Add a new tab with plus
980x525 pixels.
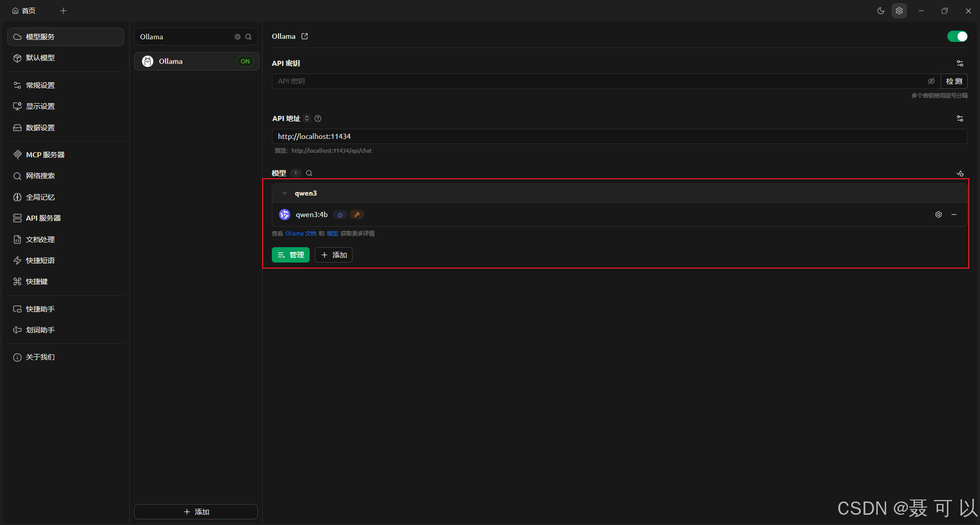[x=63, y=11]
